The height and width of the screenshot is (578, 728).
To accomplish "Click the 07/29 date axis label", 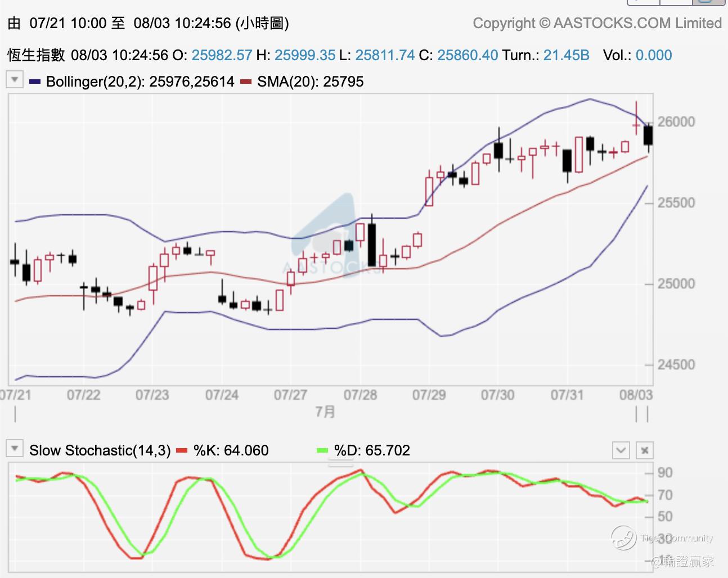I will point(429,395).
